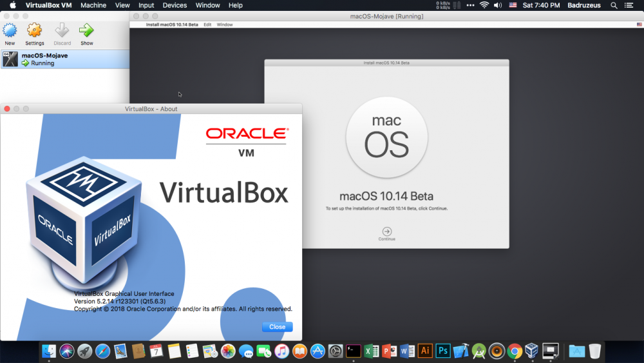Open System Preferences in the Dock
This screenshot has width=644, height=363.
tap(336, 351)
